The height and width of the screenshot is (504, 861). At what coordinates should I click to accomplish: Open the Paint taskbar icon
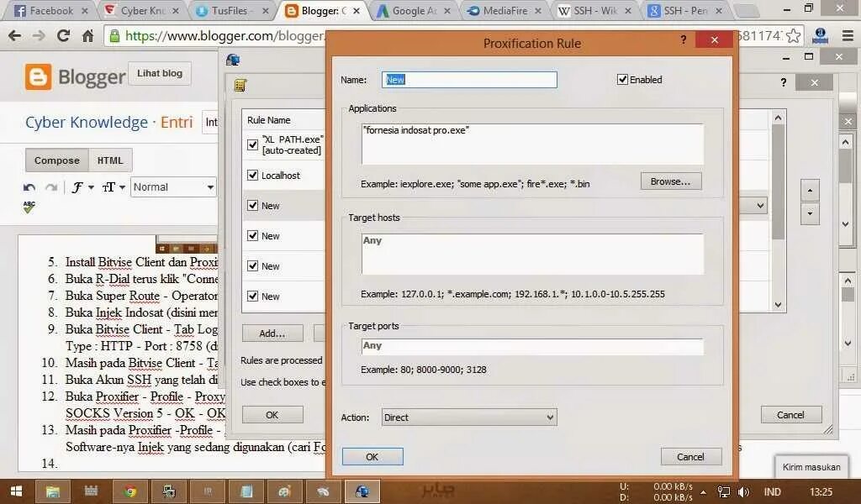[x=284, y=491]
